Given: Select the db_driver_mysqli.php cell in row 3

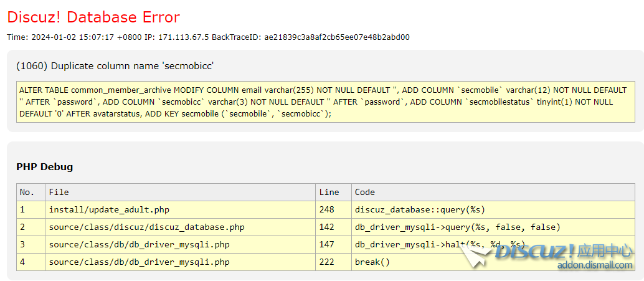Looking at the screenshot, I should (180, 244).
